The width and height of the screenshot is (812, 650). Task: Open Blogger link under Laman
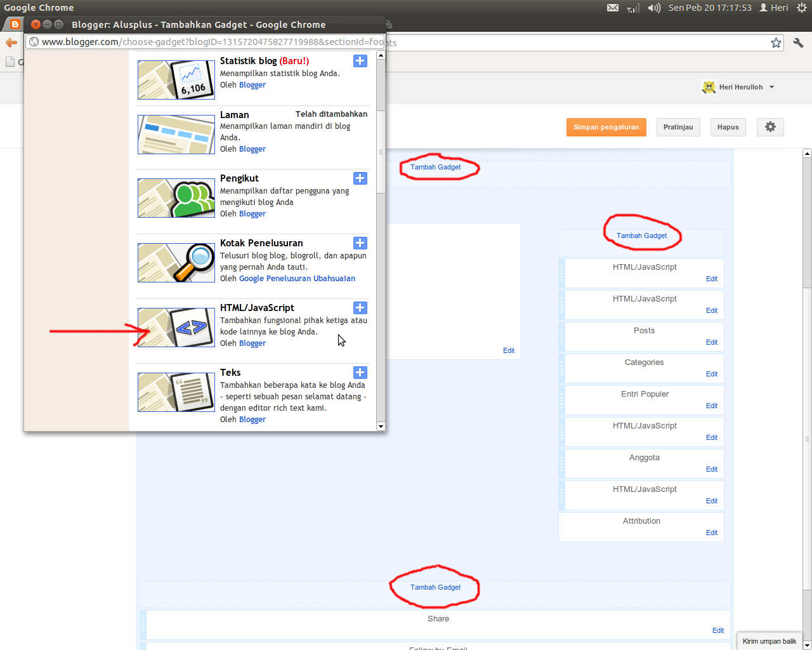pyautogui.click(x=252, y=149)
